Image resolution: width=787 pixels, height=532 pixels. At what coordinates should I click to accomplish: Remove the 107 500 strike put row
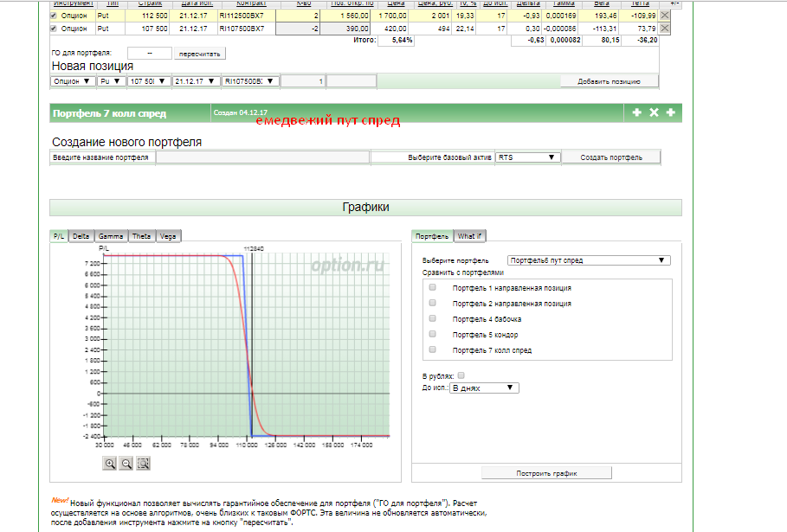(665, 29)
